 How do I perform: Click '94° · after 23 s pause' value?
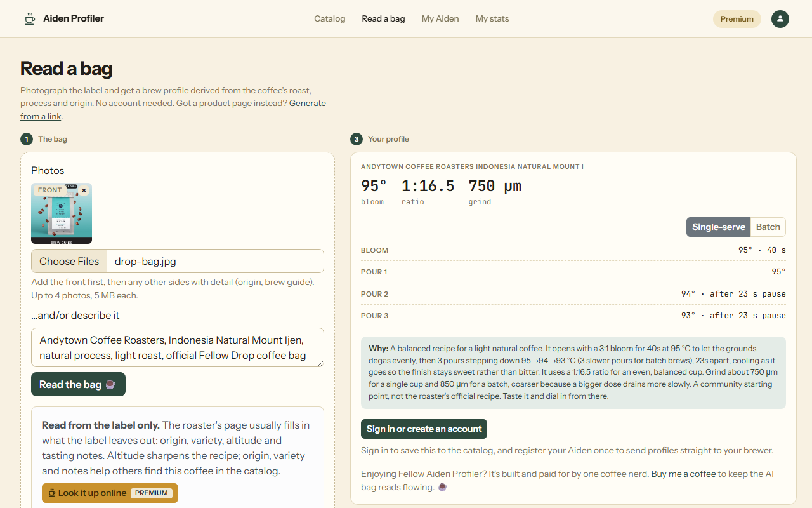click(733, 294)
